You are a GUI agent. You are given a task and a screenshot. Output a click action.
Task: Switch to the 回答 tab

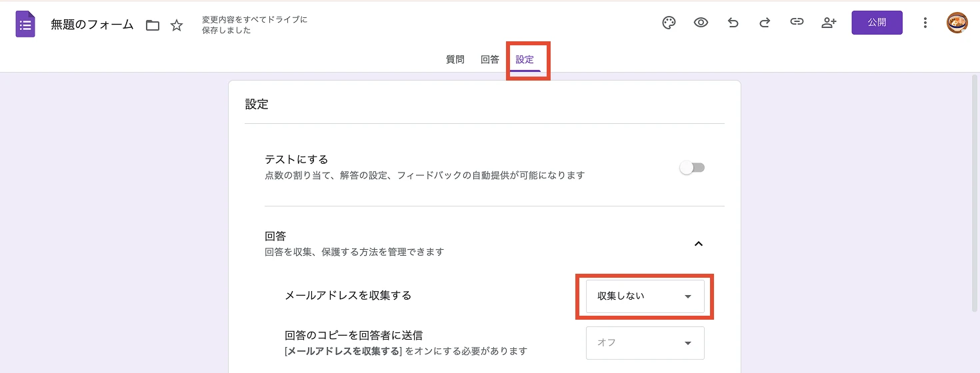pyautogui.click(x=490, y=59)
